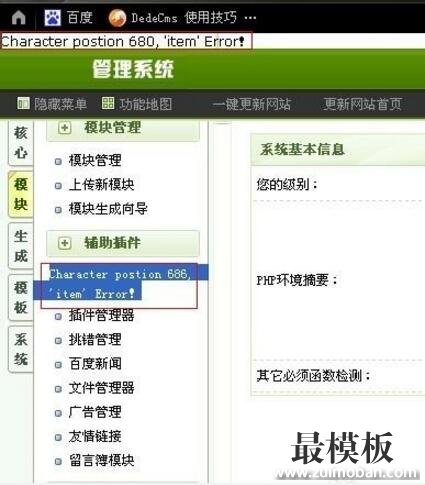Collapse the 模块管理 section with plus icon
Viewport: 425px width, 485px height.
click(65, 128)
